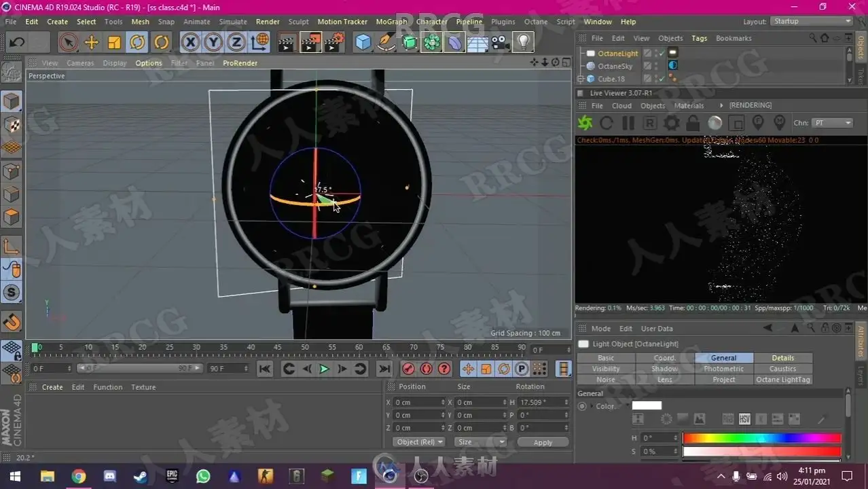
Task: Toggle Z axis lock
Action: click(x=236, y=43)
